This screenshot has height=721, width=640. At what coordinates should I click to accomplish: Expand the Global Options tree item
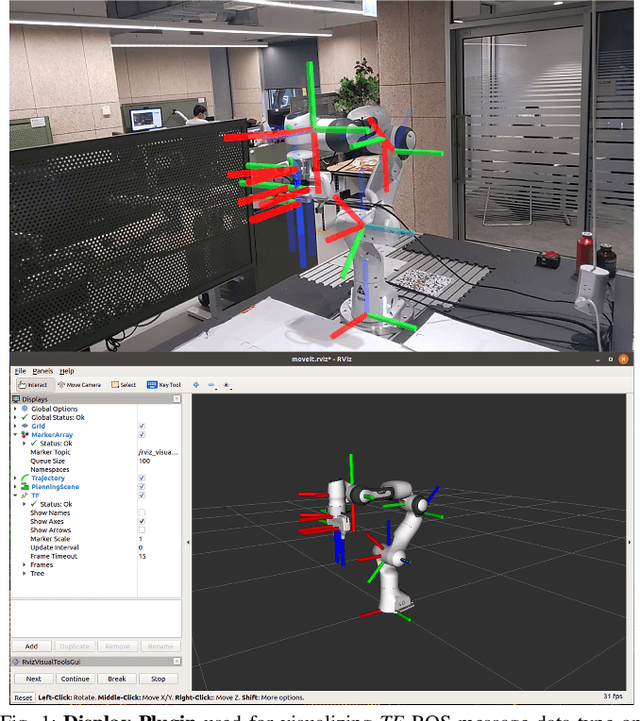(x=15, y=409)
